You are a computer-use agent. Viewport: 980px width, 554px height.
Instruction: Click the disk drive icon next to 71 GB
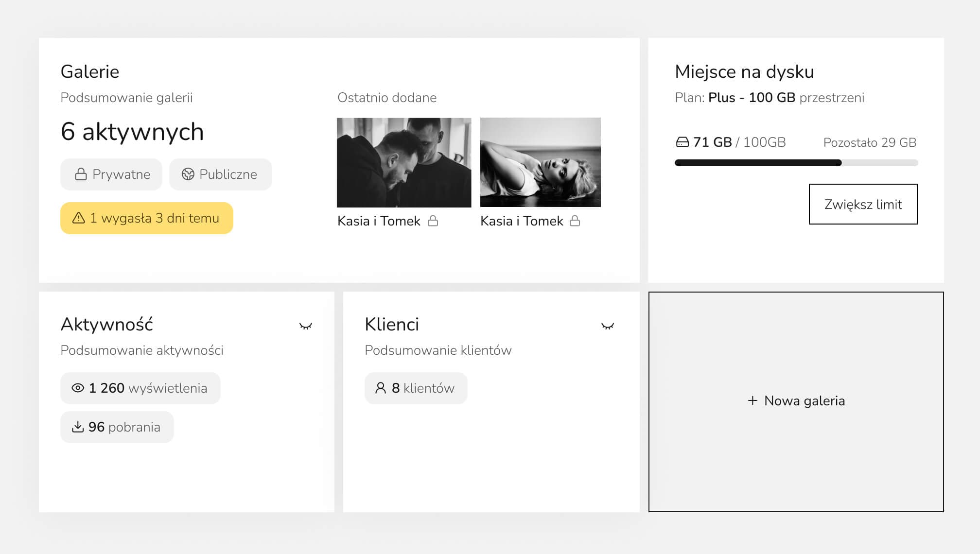683,142
